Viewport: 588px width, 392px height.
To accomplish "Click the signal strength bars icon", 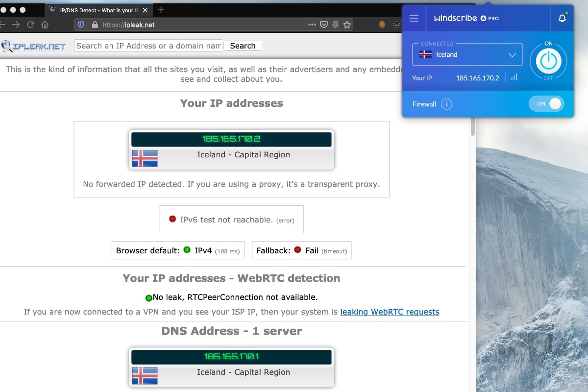I will (514, 77).
